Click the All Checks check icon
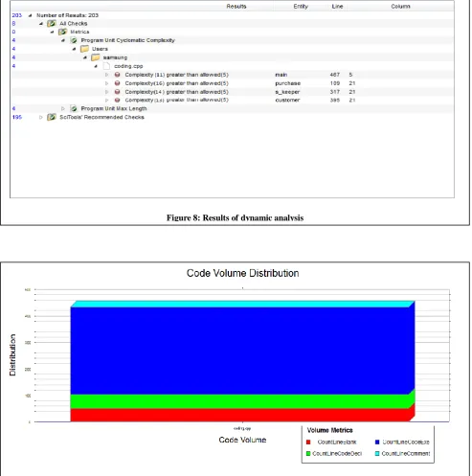Screen dimensions: 472x476 click(x=52, y=24)
